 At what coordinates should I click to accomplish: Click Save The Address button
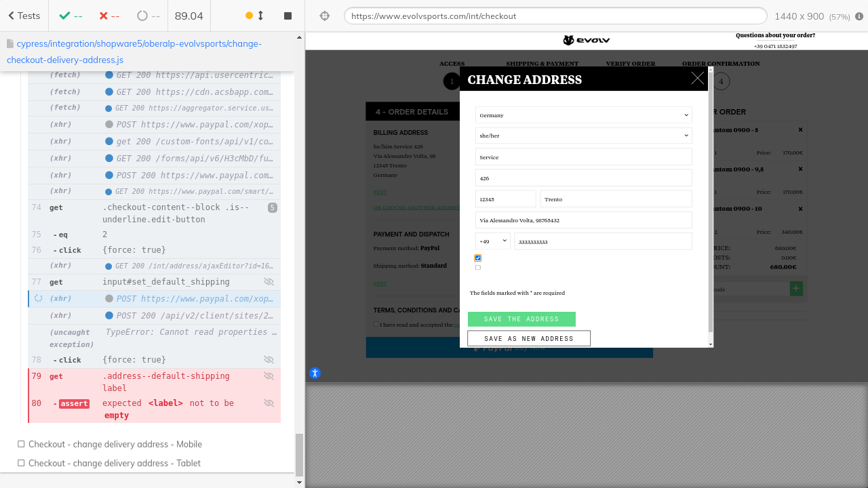[x=521, y=319]
